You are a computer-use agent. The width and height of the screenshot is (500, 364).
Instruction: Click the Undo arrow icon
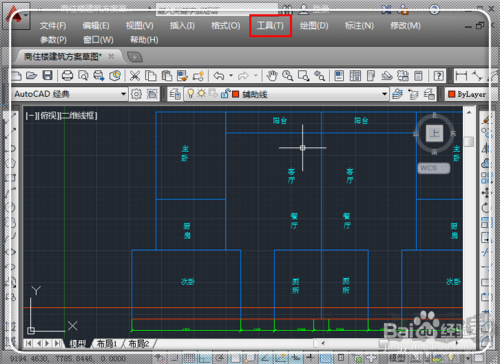(x=219, y=76)
